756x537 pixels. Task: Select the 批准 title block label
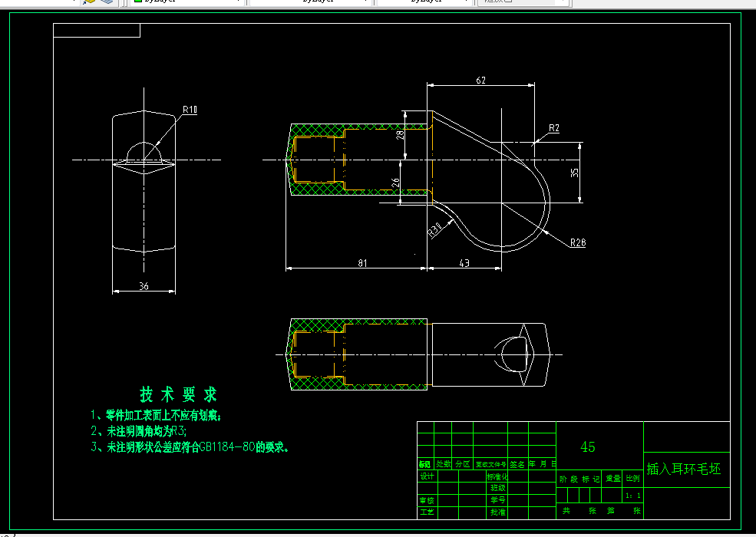[497, 512]
